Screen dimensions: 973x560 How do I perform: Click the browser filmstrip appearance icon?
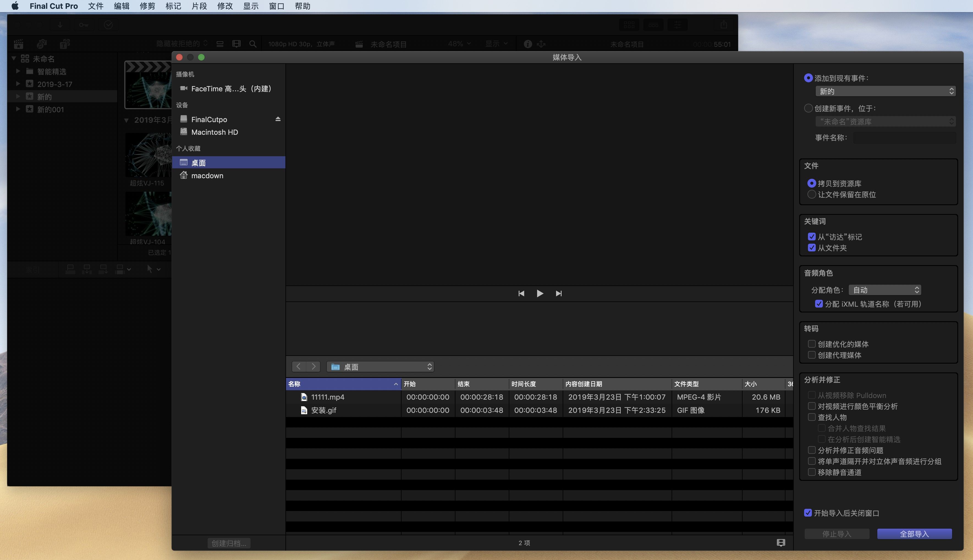click(237, 44)
